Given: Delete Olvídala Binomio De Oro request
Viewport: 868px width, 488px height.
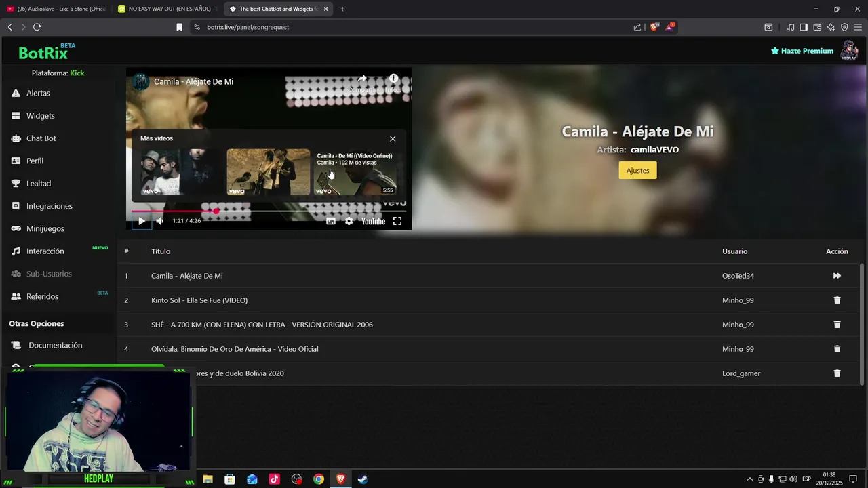Looking at the screenshot, I should pyautogui.click(x=837, y=349).
